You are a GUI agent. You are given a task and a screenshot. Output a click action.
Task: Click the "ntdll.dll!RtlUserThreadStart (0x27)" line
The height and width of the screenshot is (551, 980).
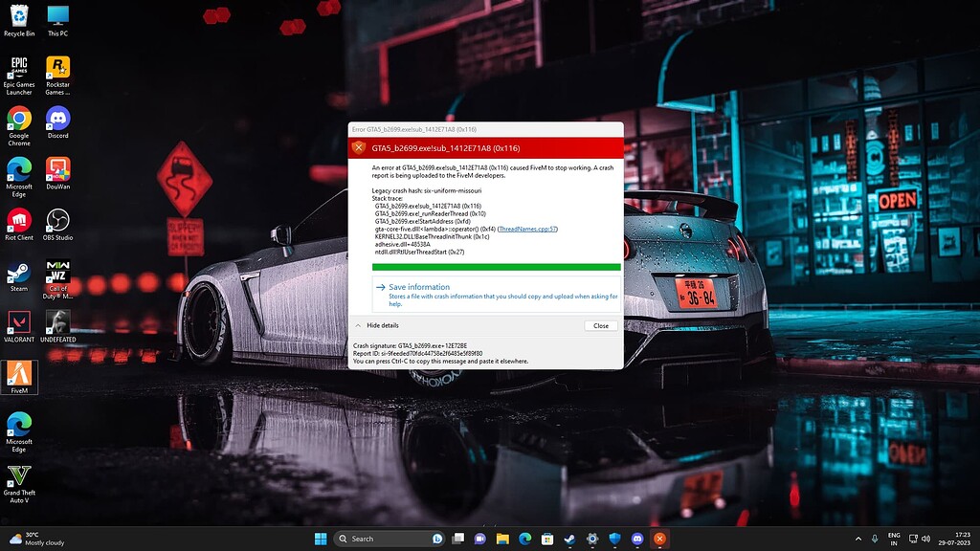(x=419, y=252)
